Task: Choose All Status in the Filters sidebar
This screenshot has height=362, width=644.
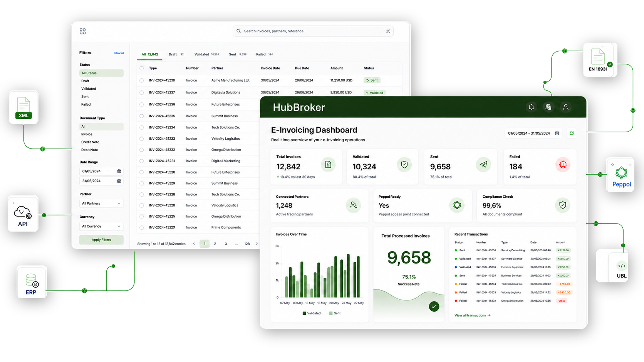Action: click(x=101, y=73)
